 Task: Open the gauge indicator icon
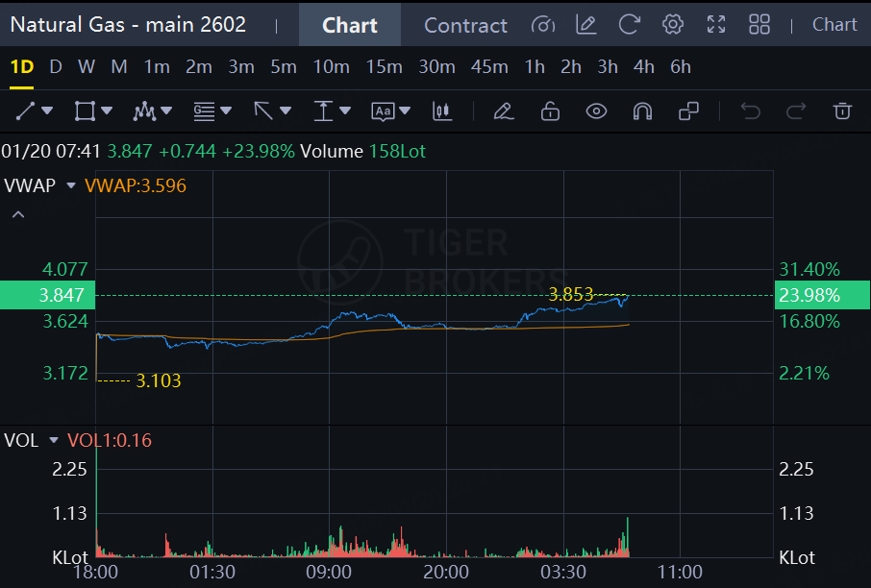coord(543,25)
